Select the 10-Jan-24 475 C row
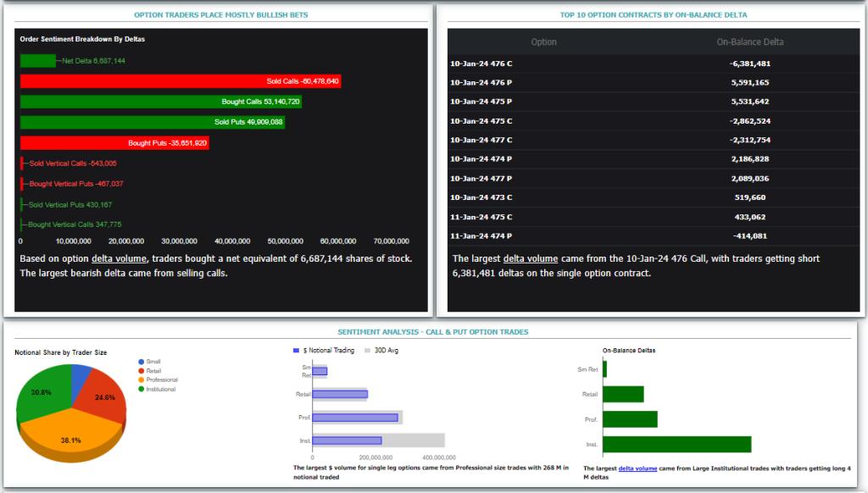Image resolution: width=868 pixels, height=493 pixels. point(654,121)
